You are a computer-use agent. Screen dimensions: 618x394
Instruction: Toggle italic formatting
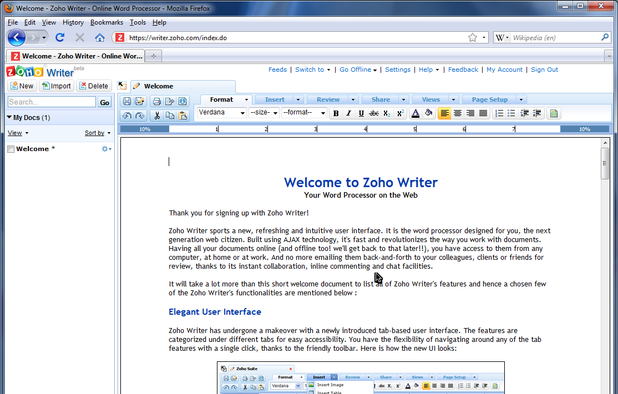click(348, 113)
